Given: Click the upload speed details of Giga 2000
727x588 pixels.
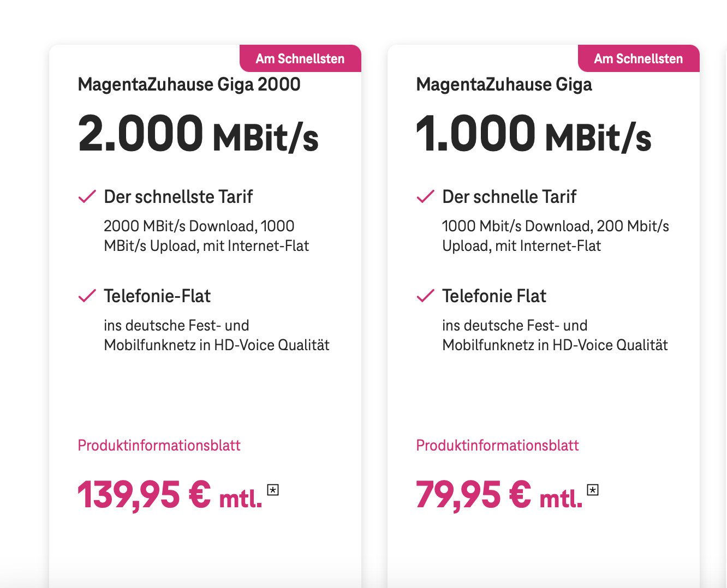Looking at the screenshot, I should [206, 236].
